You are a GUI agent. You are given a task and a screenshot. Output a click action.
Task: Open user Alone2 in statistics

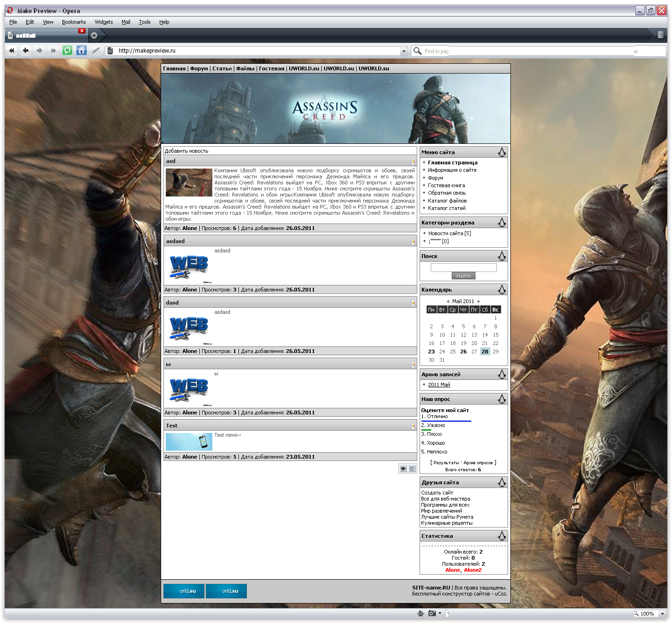473,570
